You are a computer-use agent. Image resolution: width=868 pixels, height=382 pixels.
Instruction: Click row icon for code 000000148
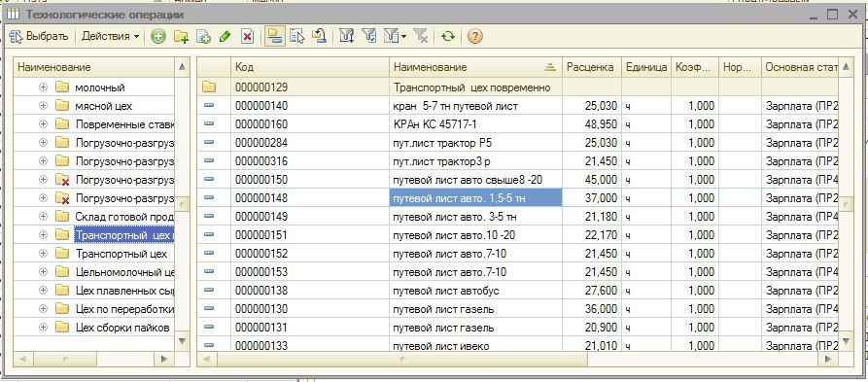[x=209, y=197]
